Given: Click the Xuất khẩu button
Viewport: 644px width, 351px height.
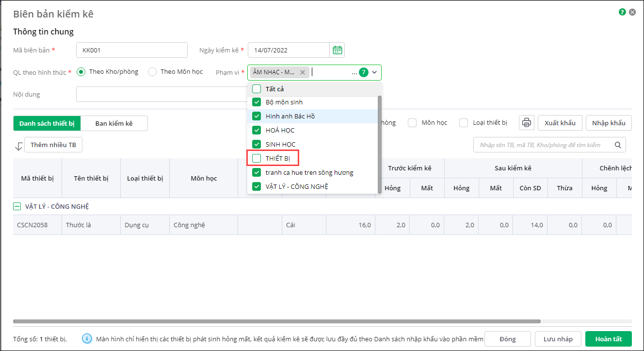Looking at the screenshot, I should pos(560,123).
